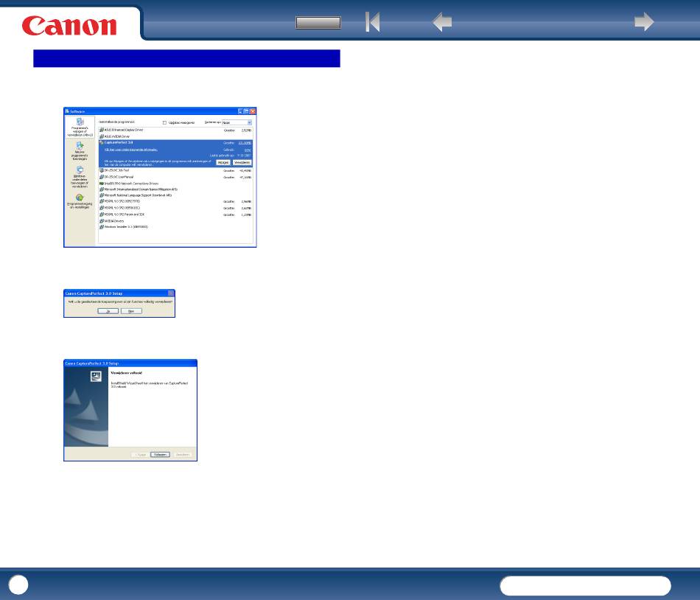Enable the Updates weergeven checkbox
This screenshot has height=600, width=700.
point(164,122)
